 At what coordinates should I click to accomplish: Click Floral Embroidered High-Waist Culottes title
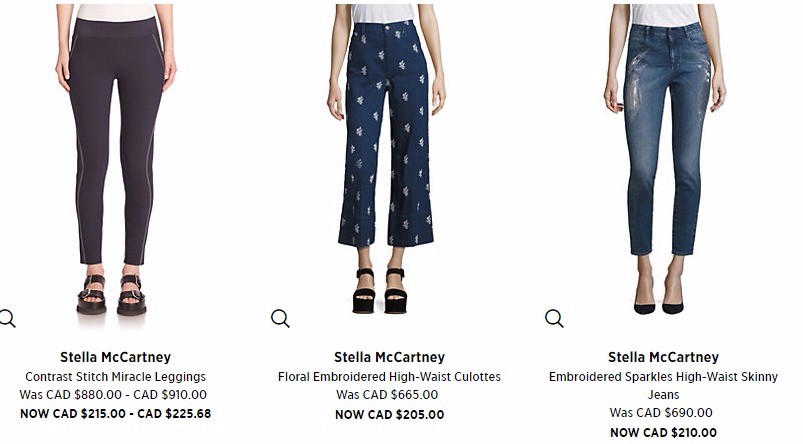coord(389,377)
